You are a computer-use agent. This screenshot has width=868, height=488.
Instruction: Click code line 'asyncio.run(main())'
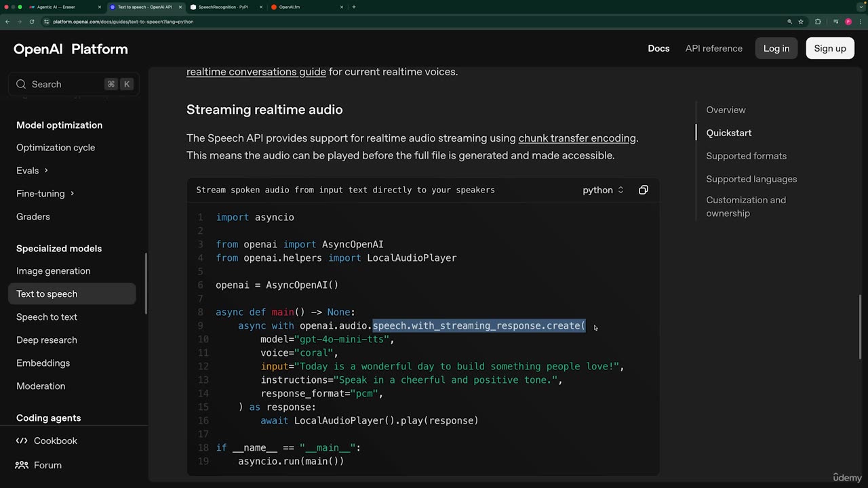(x=291, y=461)
